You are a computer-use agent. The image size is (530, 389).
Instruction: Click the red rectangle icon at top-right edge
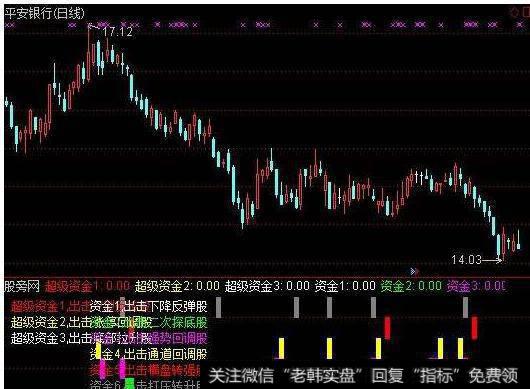[526, 13]
